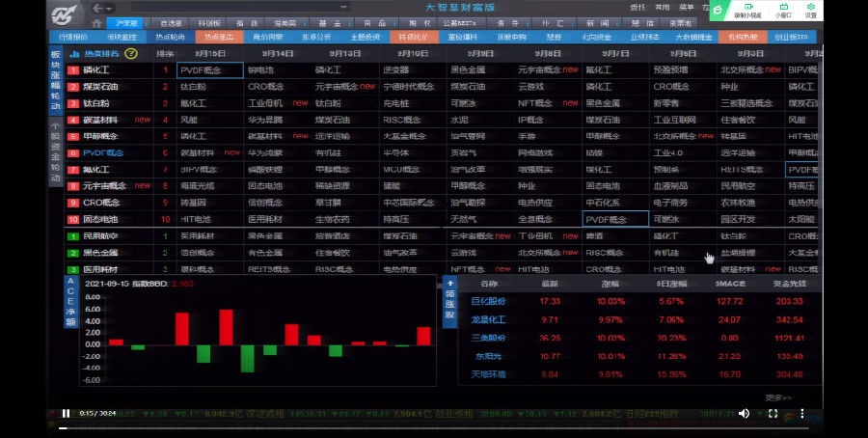Image resolution: width=868 pixels, height=438 pixels.
Task: Select orange 热点狙击 sub-tab
Action: (219, 37)
